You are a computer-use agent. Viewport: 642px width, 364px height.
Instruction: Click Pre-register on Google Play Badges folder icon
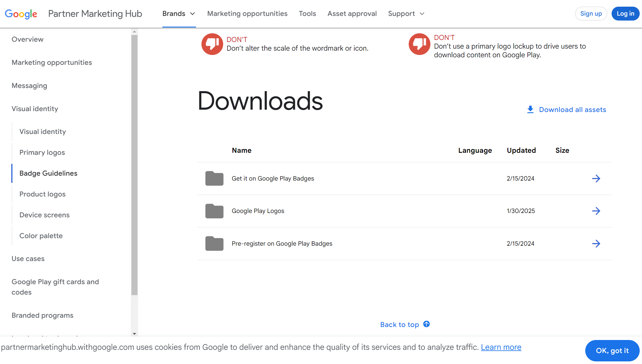pos(214,244)
